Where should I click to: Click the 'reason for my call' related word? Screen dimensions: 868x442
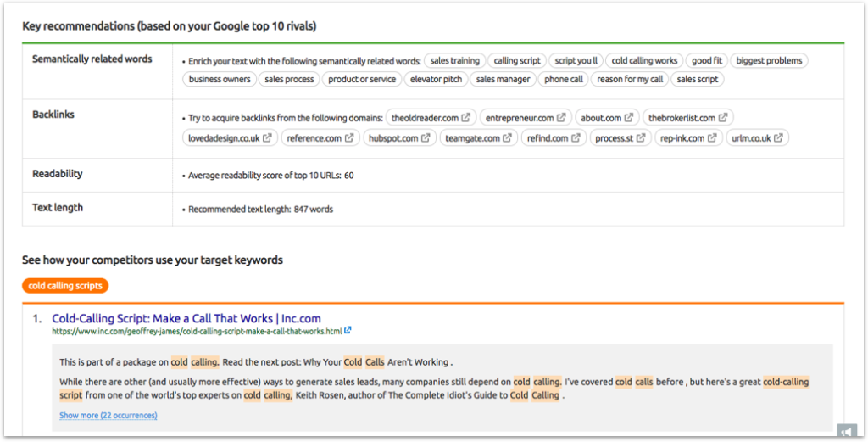(x=630, y=79)
